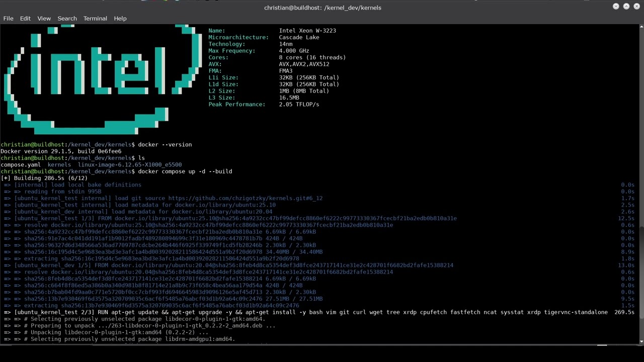Image resolution: width=644 pixels, height=362 pixels.
Task: Click the 'Peak Performance:' label
Action: point(237,105)
